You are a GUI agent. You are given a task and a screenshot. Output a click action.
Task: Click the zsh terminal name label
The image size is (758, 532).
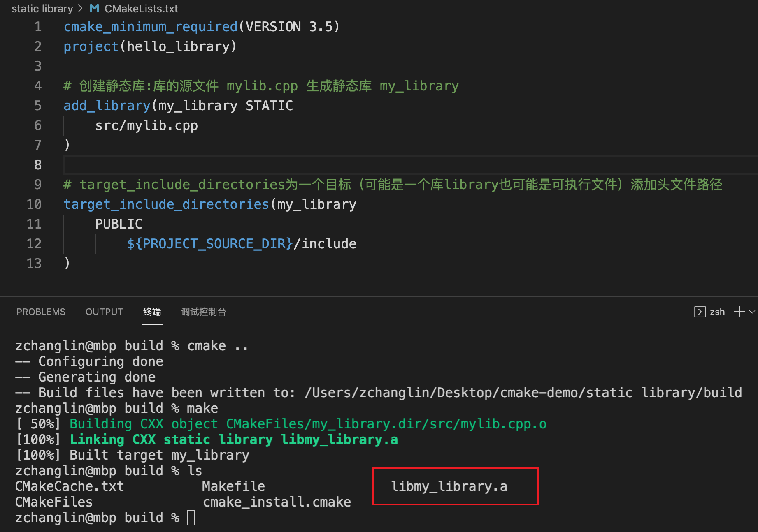(717, 312)
